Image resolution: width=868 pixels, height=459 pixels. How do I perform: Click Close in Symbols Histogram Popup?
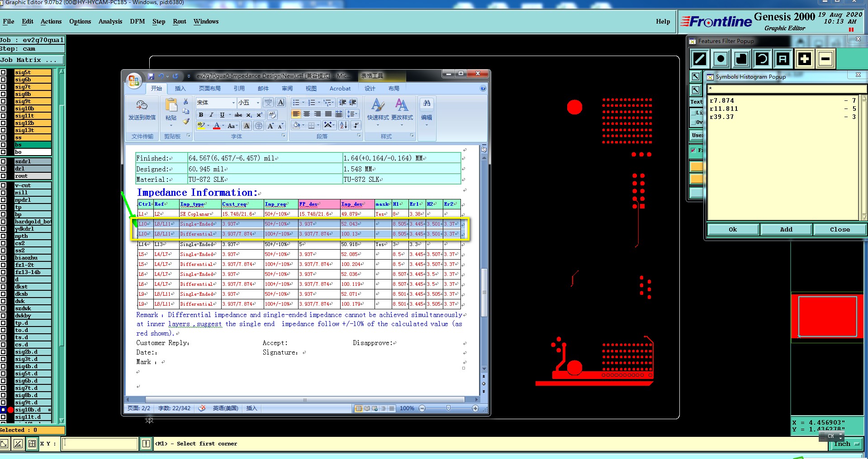tap(840, 229)
